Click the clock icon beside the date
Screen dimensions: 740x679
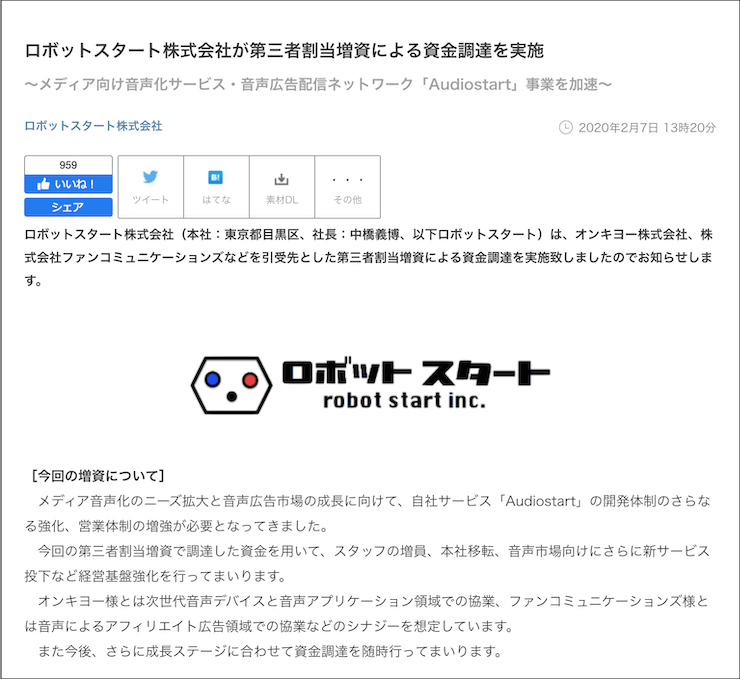[565, 127]
